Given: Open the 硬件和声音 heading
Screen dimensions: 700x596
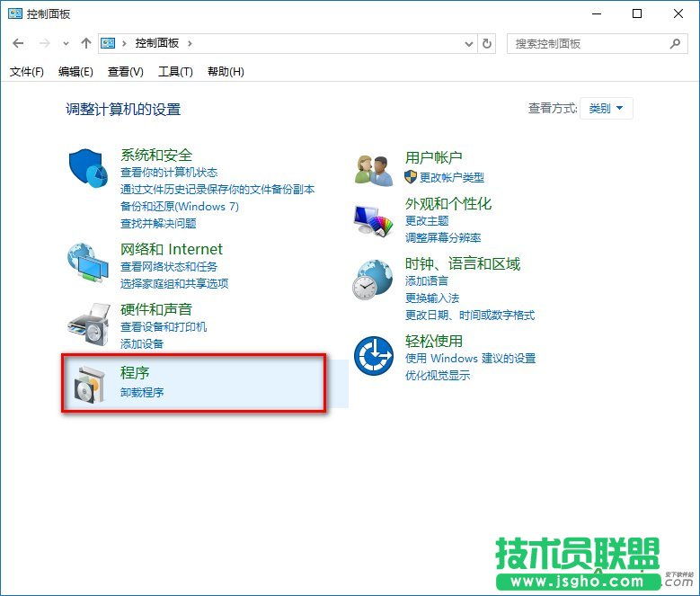Looking at the screenshot, I should pyautogui.click(x=156, y=309).
